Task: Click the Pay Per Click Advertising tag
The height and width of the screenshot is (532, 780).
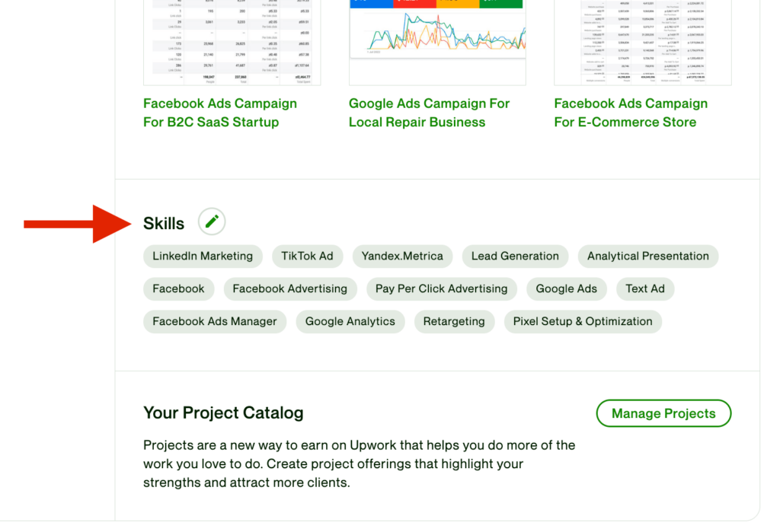Action: click(442, 289)
